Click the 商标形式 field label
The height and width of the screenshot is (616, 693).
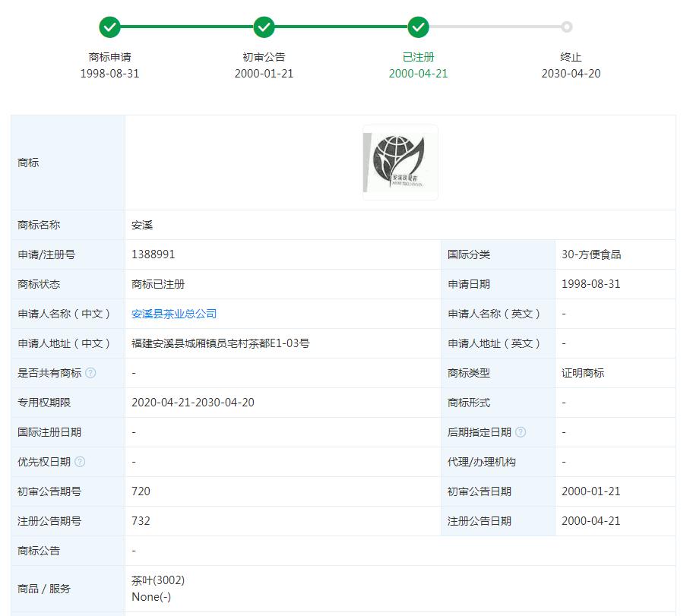(x=469, y=403)
